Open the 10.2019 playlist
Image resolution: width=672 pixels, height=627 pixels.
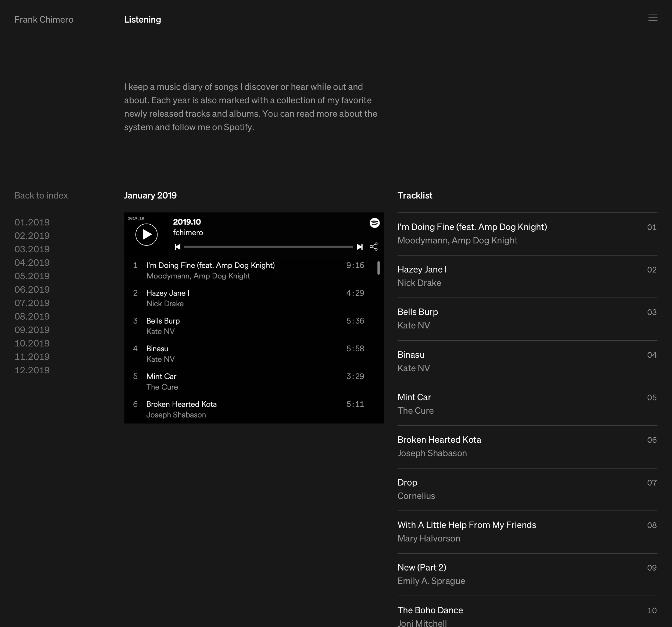pos(32,343)
